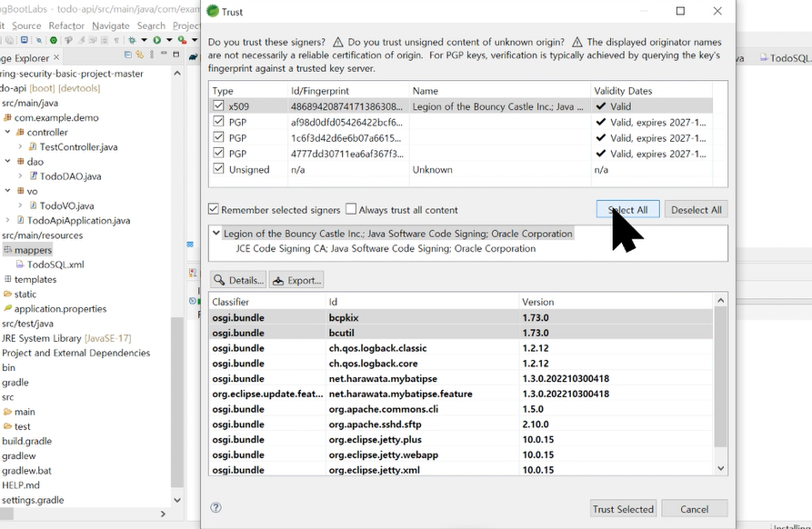Uncheck PGP signer 1c6f3d42d6e6b07a6615 checkbox
This screenshot has width=812, height=529.
click(x=218, y=137)
